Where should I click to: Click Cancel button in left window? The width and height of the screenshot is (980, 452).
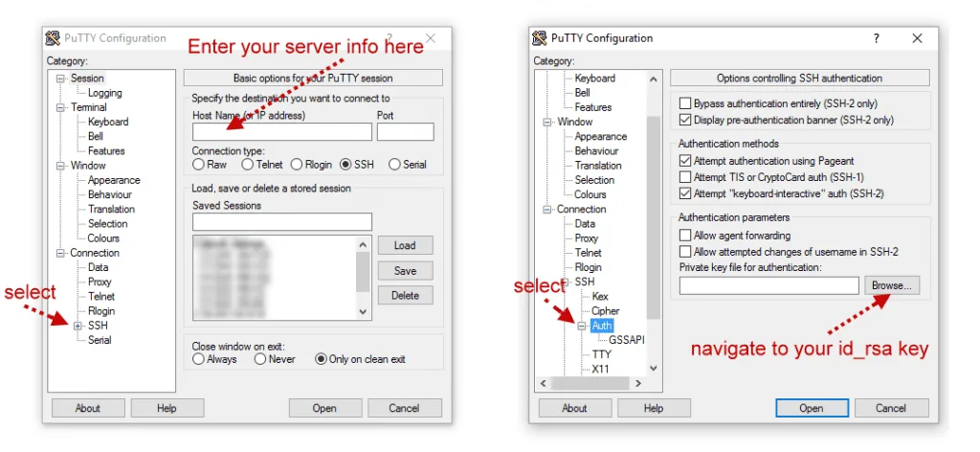coord(405,408)
